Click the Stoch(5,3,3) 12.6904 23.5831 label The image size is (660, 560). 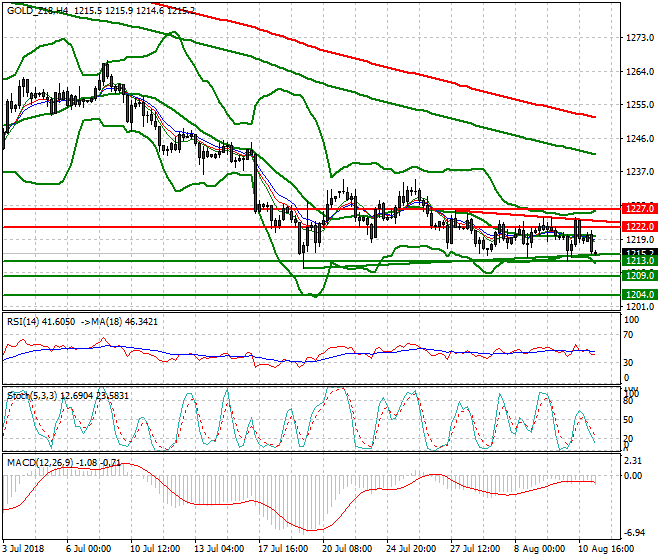pos(68,396)
